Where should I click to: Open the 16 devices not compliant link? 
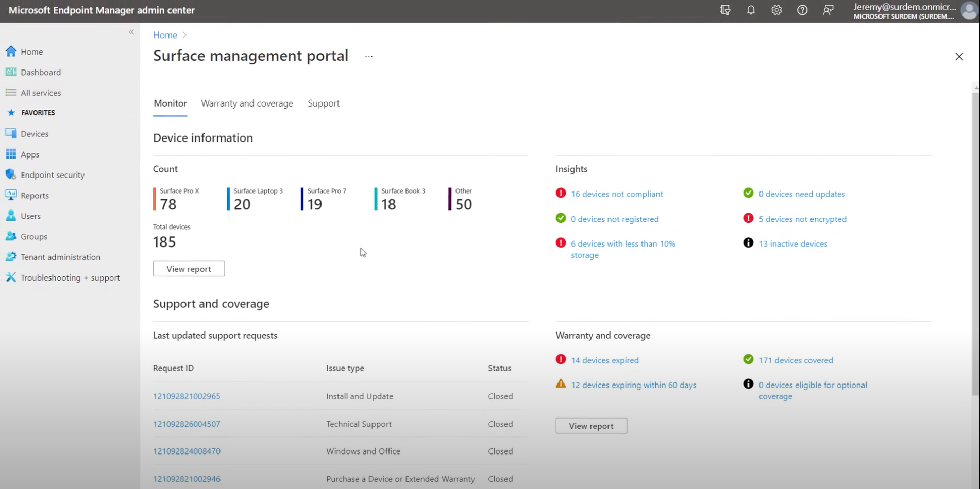tap(617, 194)
